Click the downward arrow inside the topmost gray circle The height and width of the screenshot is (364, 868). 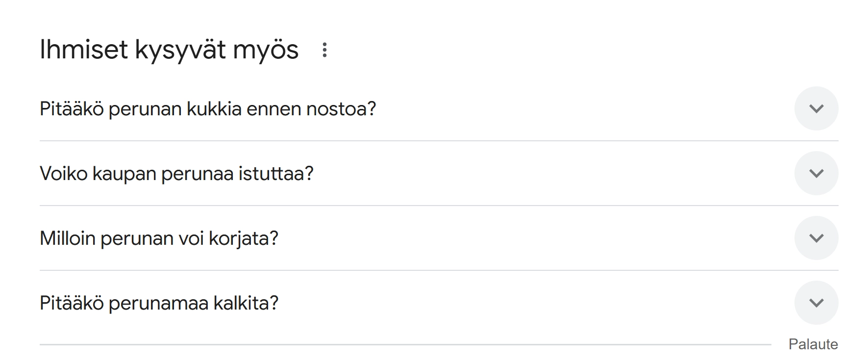tap(816, 107)
